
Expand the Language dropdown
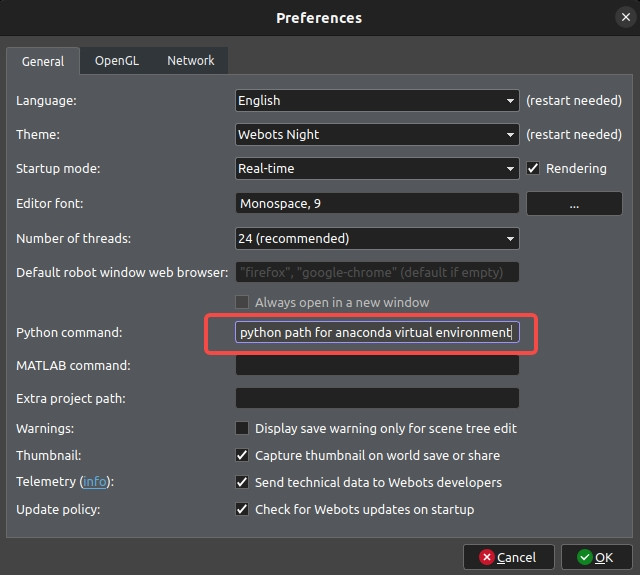click(377, 100)
